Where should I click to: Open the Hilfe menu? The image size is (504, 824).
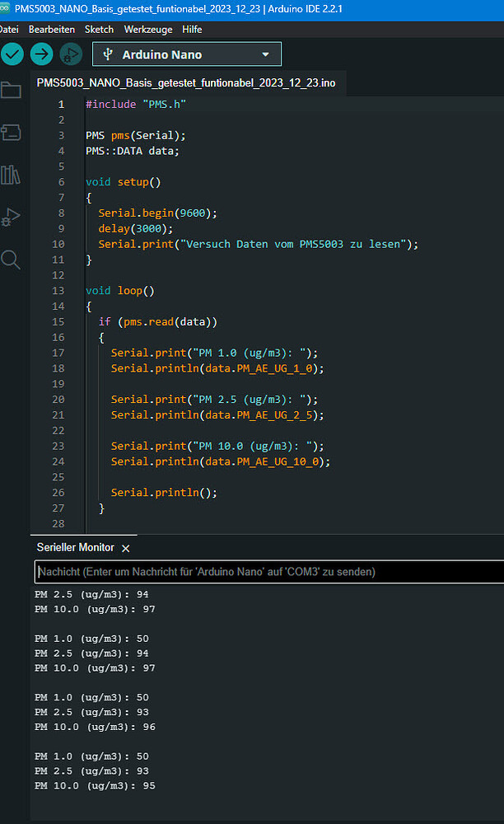point(192,29)
